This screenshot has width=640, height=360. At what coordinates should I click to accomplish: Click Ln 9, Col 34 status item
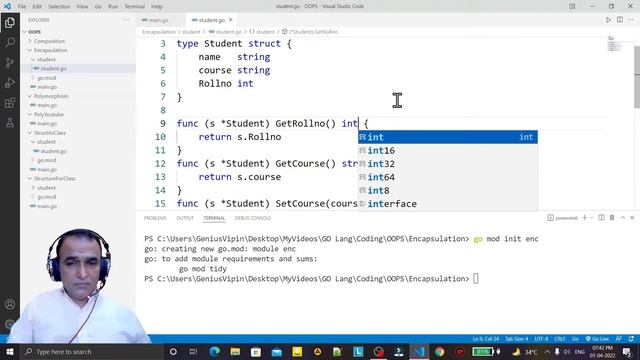point(486,339)
